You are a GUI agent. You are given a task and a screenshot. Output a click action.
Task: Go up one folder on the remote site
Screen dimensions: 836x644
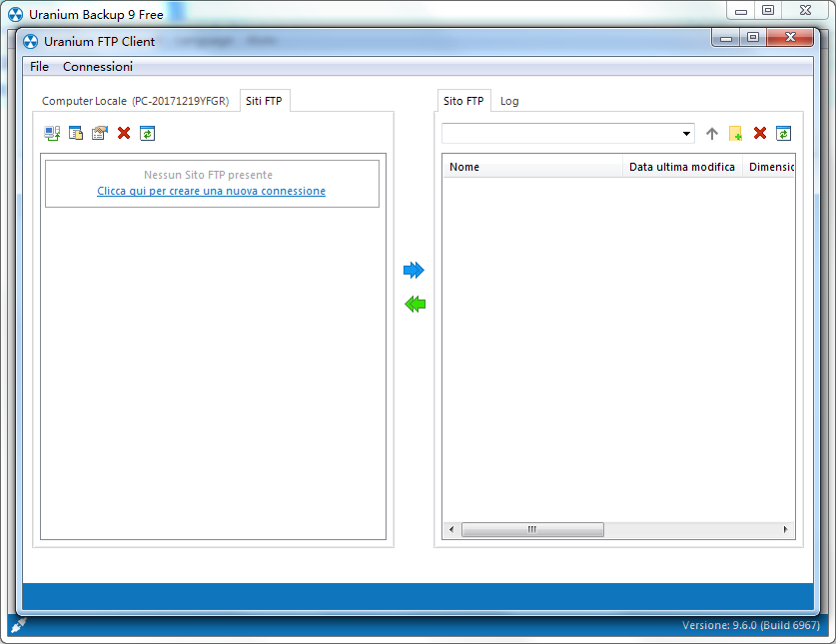pyautogui.click(x=712, y=133)
